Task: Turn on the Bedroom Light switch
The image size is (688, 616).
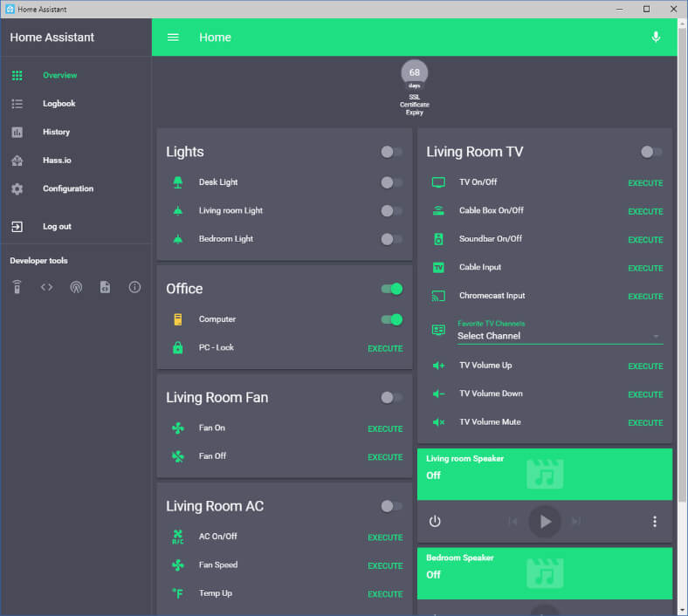Action: point(391,239)
